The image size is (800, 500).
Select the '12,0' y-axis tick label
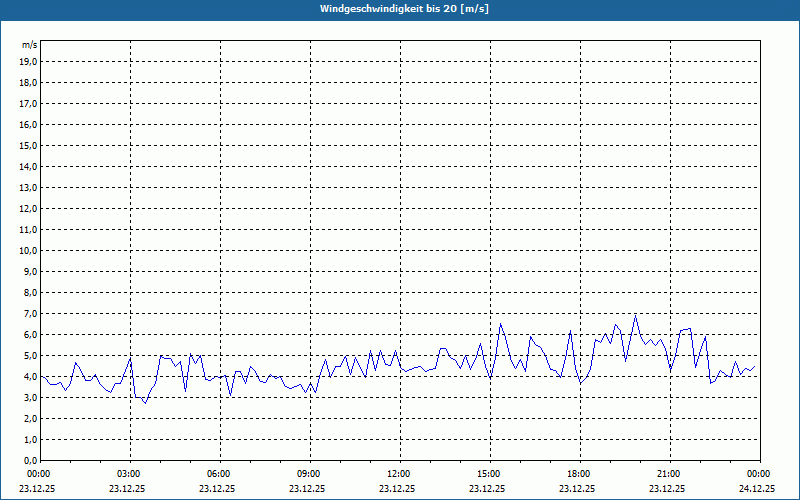click(x=29, y=209)
